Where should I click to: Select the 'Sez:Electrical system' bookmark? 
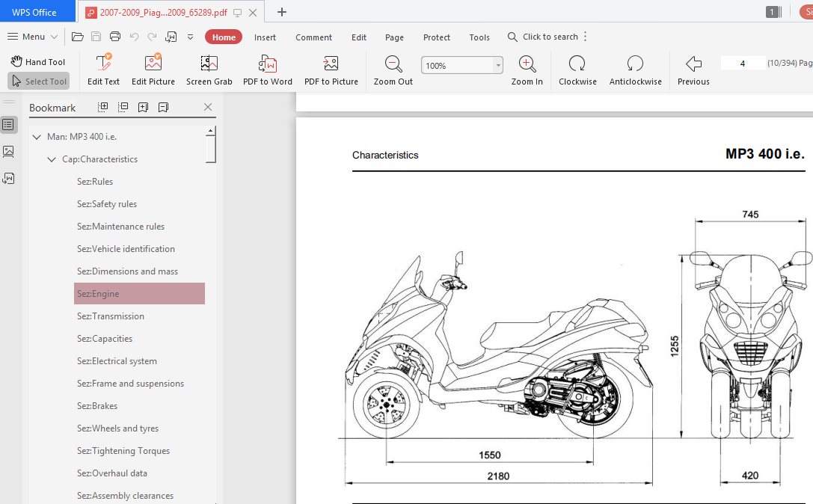[x=117, y=361]
